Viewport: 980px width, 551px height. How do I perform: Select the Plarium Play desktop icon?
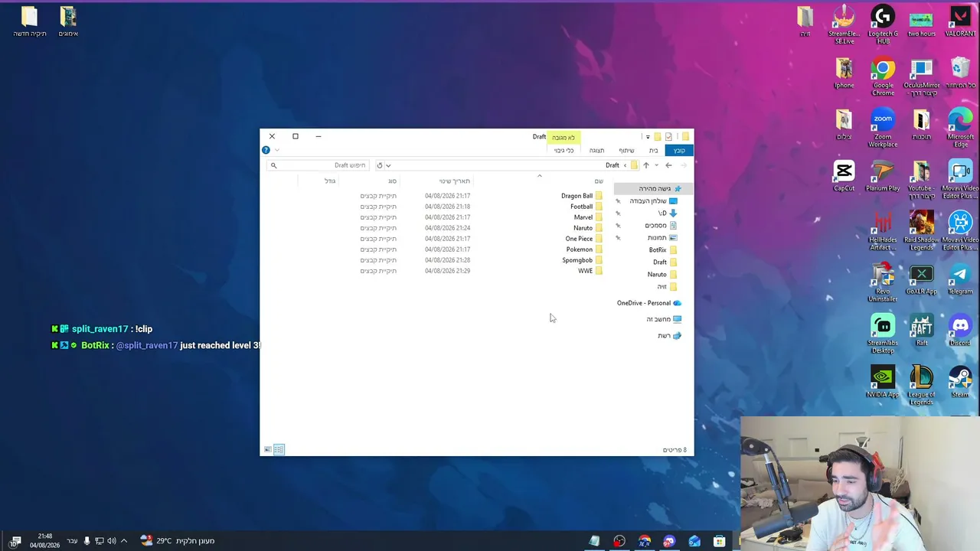pos(883,176)
